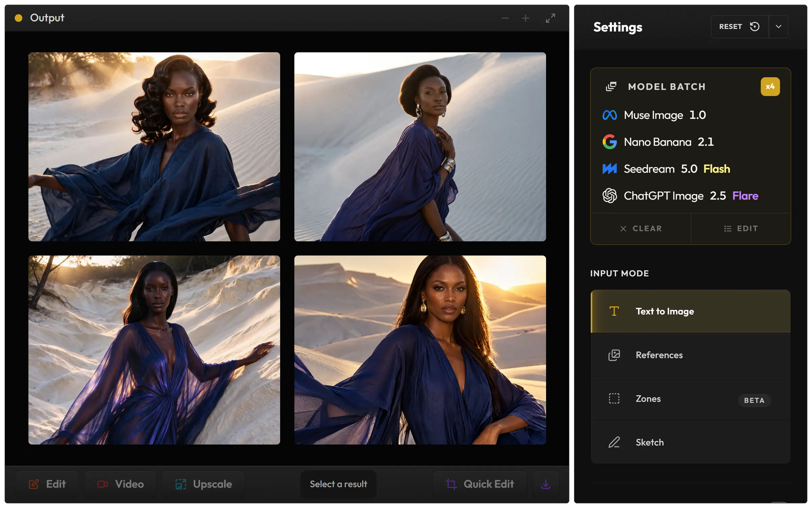Click the download icon button
The height and width of the screenshot is (508, 812).
(546, 484)
